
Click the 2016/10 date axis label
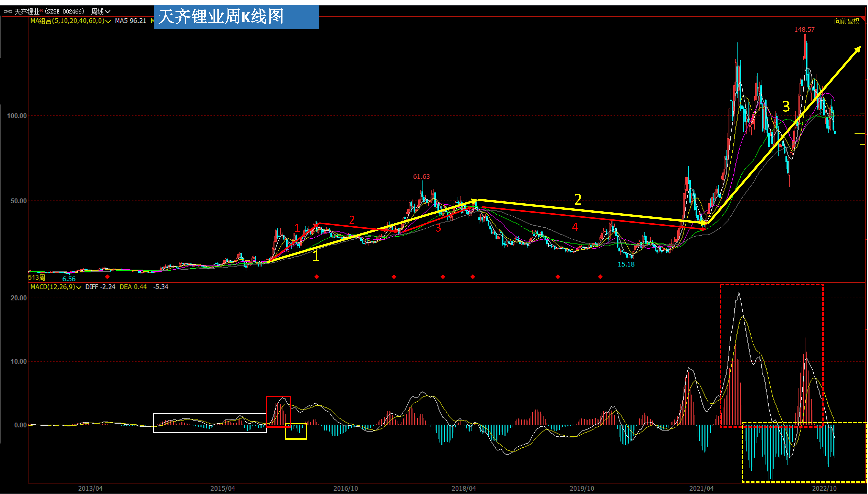345,488
